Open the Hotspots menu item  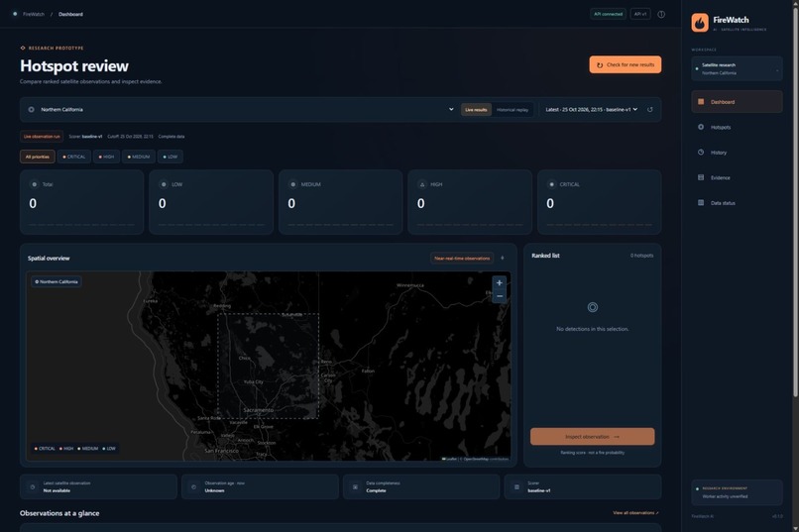click(x=737, y=127)
